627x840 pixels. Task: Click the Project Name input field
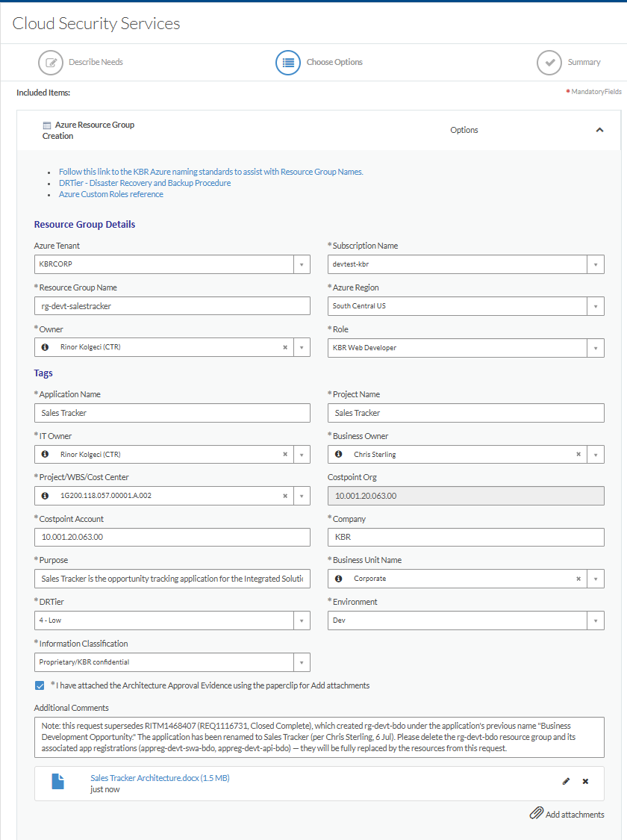pyautogui.click(x=466, y=413)
